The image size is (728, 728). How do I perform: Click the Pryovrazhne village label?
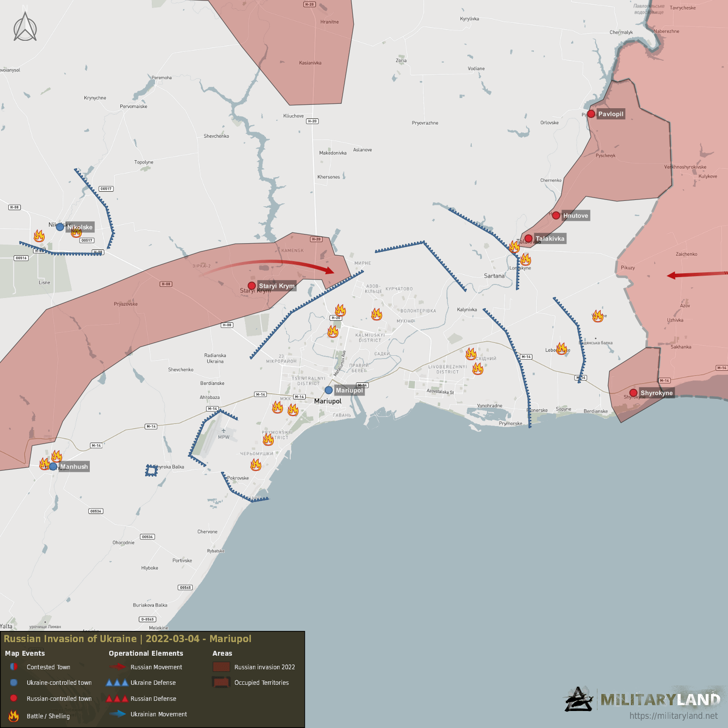coord(425,123)
